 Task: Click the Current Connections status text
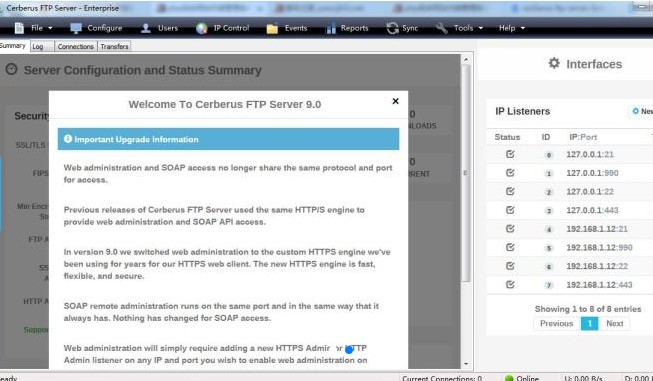pyautogui.click(x=442, y=378)
